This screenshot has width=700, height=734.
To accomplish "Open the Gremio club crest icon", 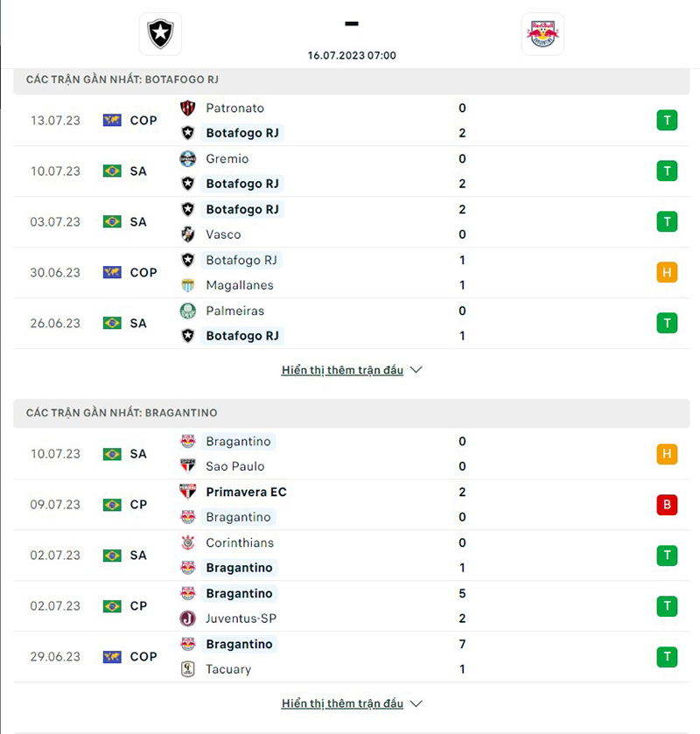I will [187, 158].
